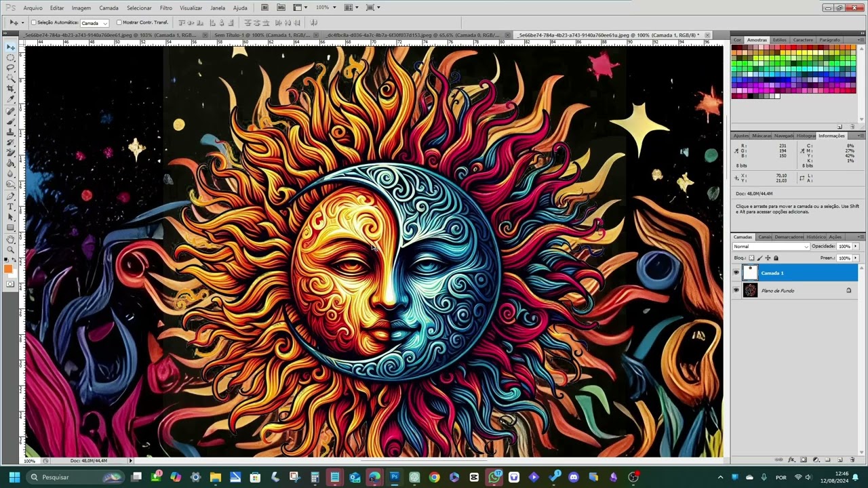Select the Elliptical Marquee tool
This screenshot has height=488, width=868.
point(11,58)
